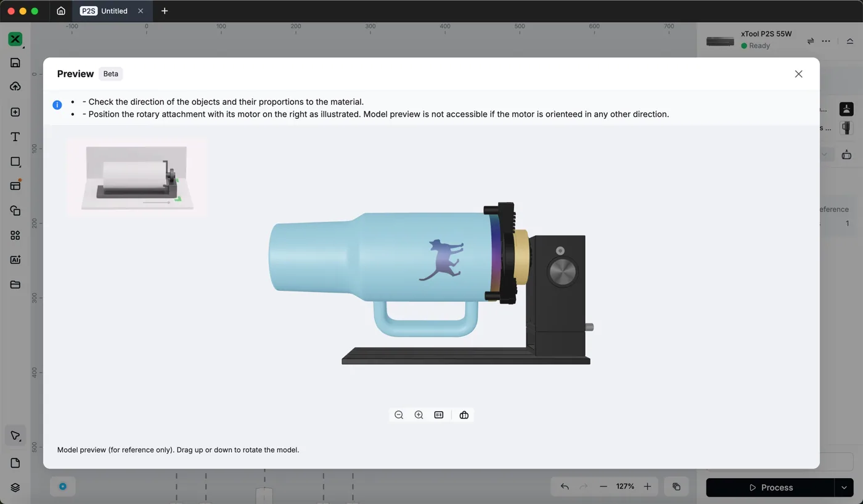This screenshot has width=863, height=504.
Task: Click the save file icon in sidebar
Action: tap(15, 63)
